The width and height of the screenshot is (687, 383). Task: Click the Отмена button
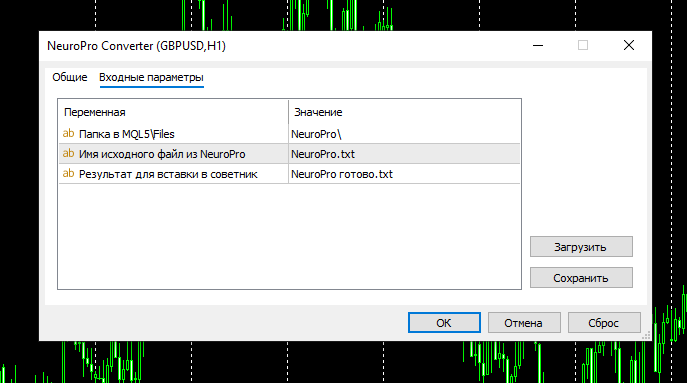pos(524,323)
